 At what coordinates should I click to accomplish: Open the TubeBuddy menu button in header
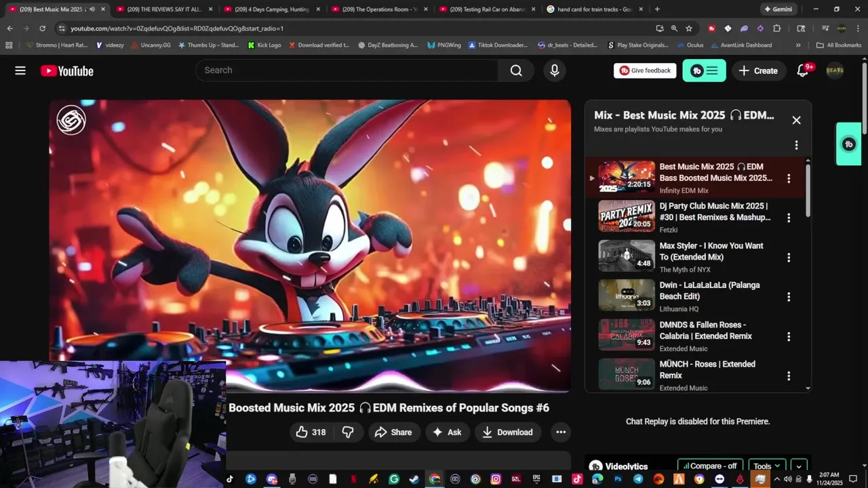coord(704,70)
